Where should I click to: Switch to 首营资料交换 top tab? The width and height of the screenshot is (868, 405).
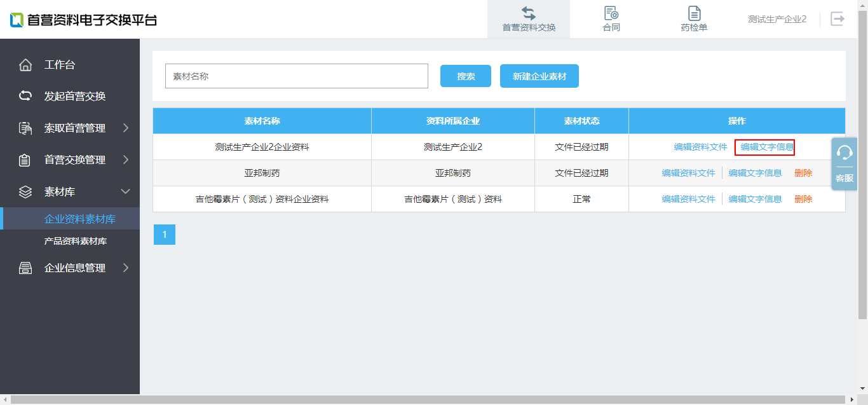(529, 19)
